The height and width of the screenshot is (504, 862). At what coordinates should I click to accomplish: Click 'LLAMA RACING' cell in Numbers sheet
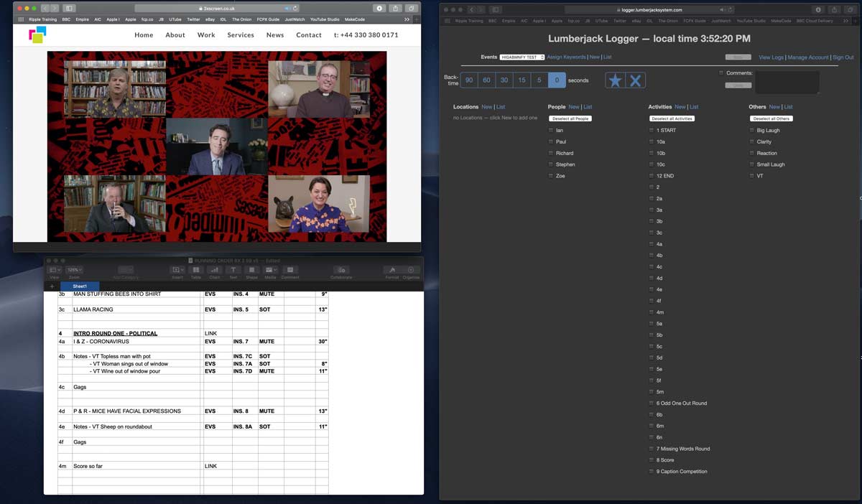click(136, 309)
